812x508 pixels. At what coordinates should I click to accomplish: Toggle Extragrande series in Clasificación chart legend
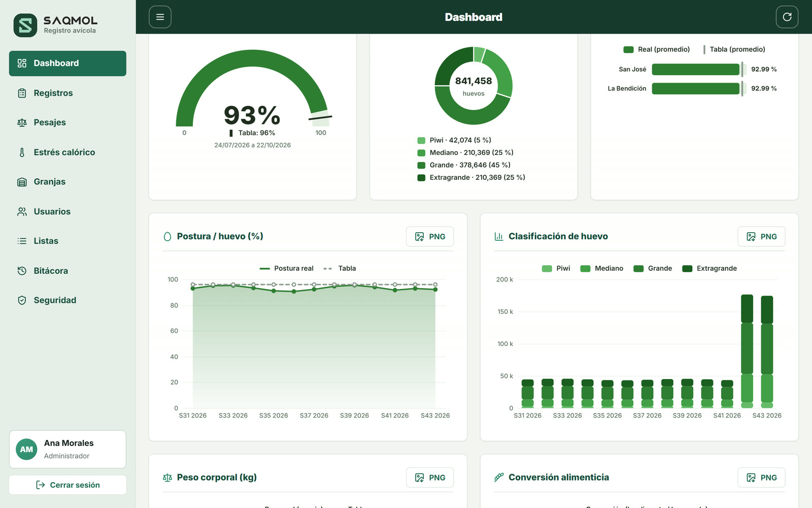(709, 268)
